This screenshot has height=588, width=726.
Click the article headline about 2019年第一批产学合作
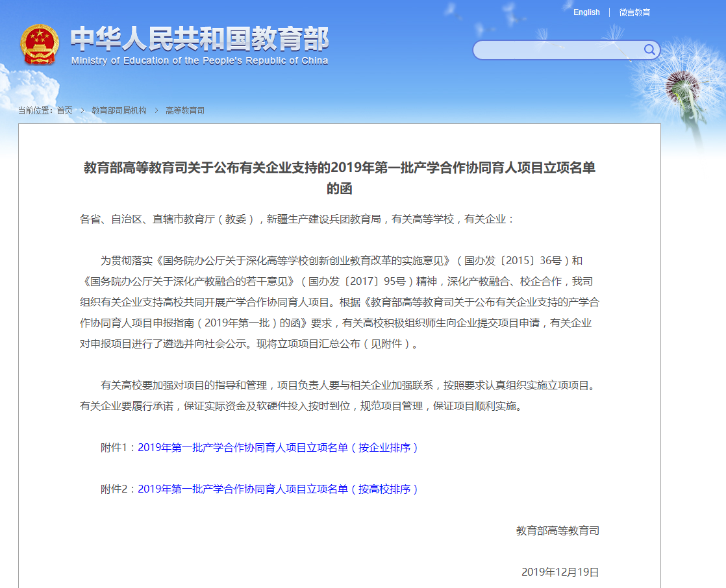(340, 178)
